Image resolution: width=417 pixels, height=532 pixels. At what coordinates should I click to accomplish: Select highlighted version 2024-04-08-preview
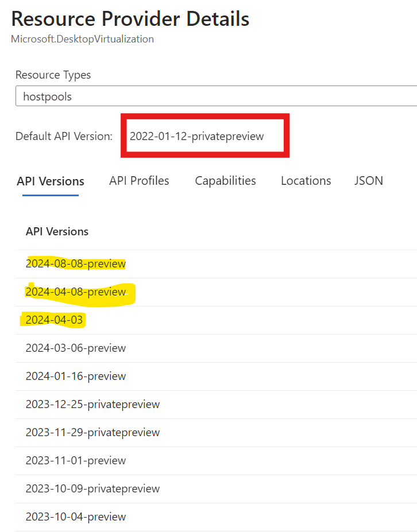coord(75,292)
